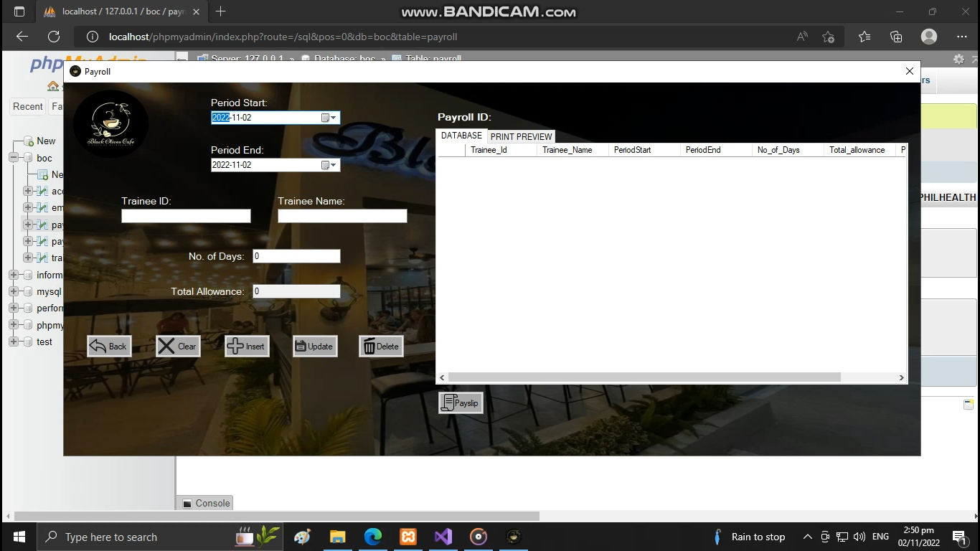Click the Black Olives Cafe logo
The image size is (980, 551).
click(x=110, y=124)
